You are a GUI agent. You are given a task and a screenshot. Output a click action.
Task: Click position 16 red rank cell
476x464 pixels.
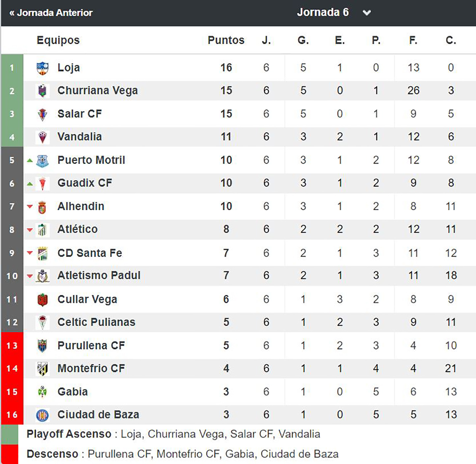click(12, 415)
